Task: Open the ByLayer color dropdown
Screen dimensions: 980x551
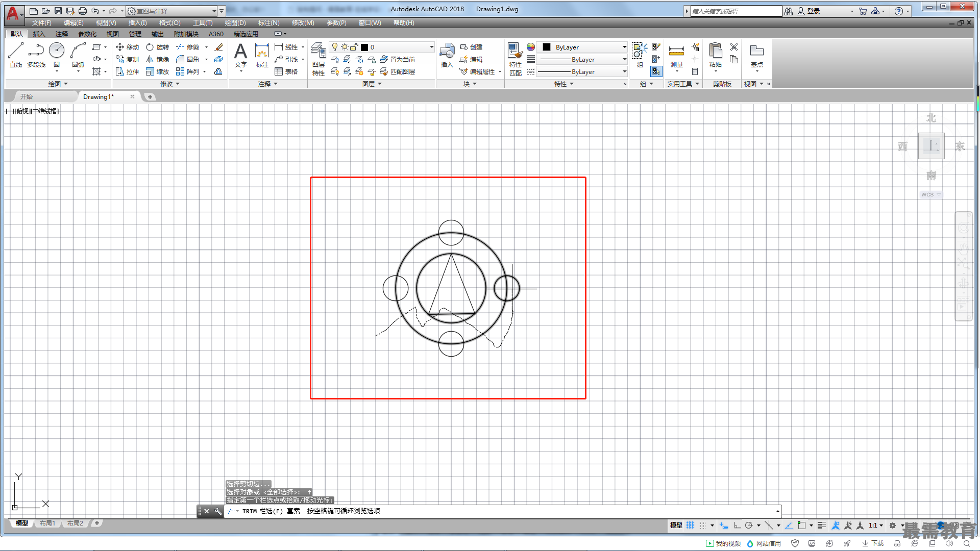Action: pos(582,47)
